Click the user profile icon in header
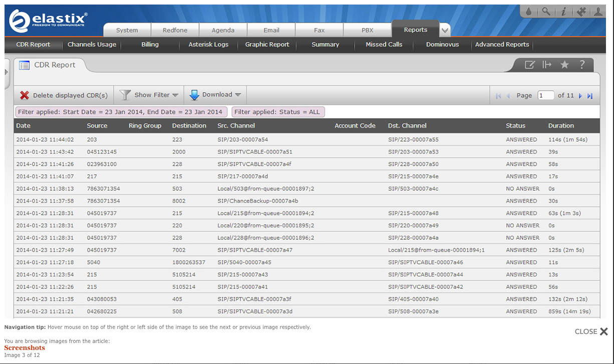The height and width of the screenshot is (364, 614). [598, 12]
